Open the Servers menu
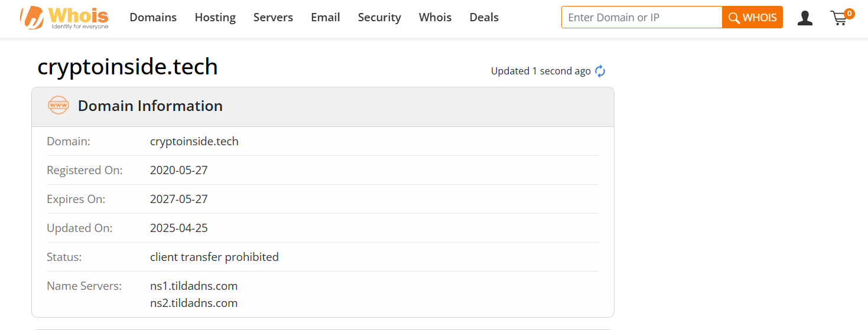The image size is (868, 330). coord(273,18)
